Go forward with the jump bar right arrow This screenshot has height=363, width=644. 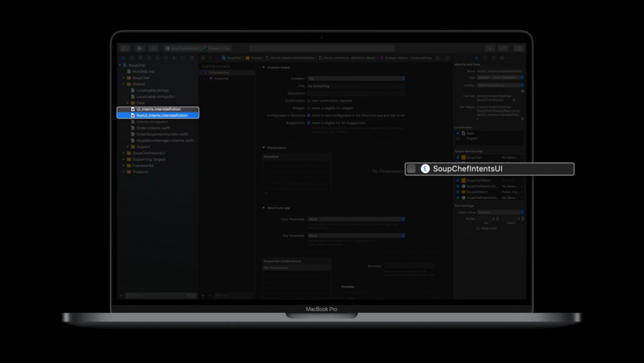point(216,58)
